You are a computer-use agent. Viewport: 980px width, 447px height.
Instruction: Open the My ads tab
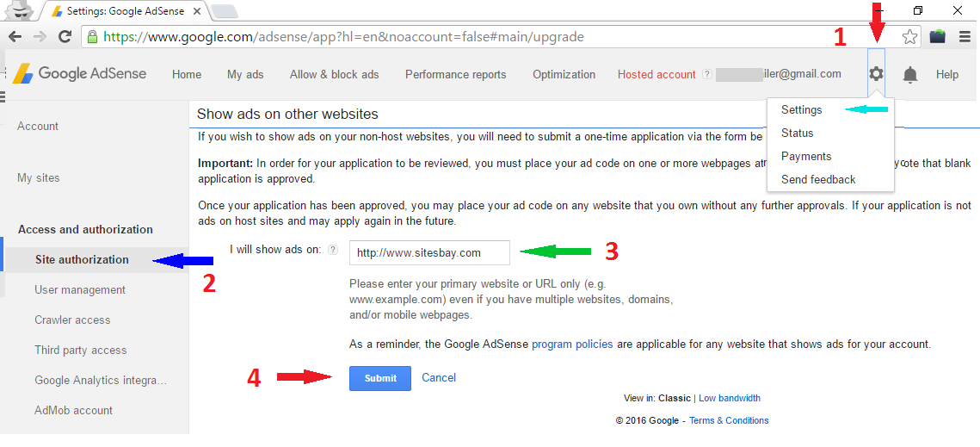tap(245, 74)
